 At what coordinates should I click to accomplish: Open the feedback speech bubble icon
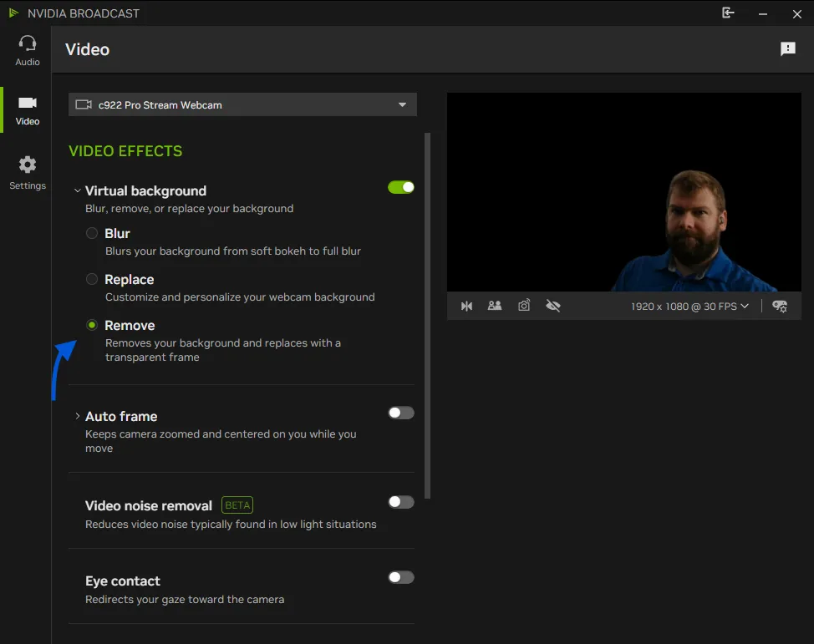pyautogui.click(x=787, y=49)
